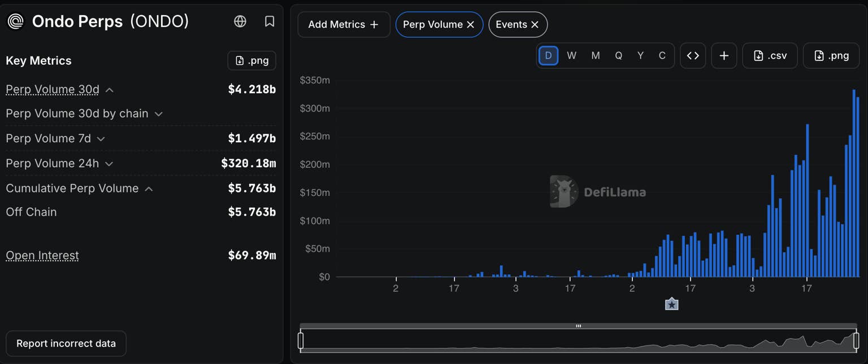868x364 pixels.
Task: Click the Off Chain label
Action: (31, 212)
